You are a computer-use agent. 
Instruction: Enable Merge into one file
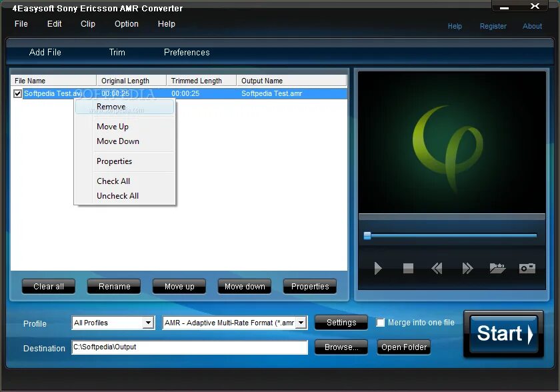coord(381,323)
